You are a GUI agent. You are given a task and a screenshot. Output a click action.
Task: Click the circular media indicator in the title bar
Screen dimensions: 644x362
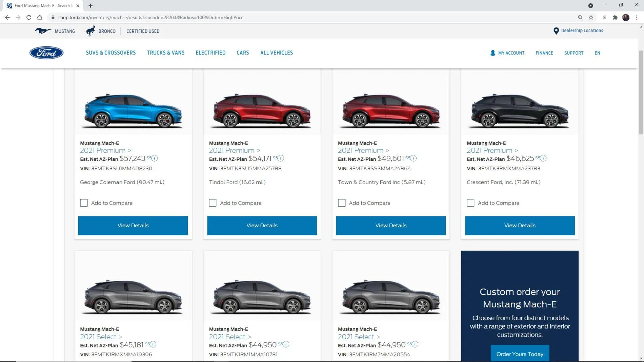590,5
